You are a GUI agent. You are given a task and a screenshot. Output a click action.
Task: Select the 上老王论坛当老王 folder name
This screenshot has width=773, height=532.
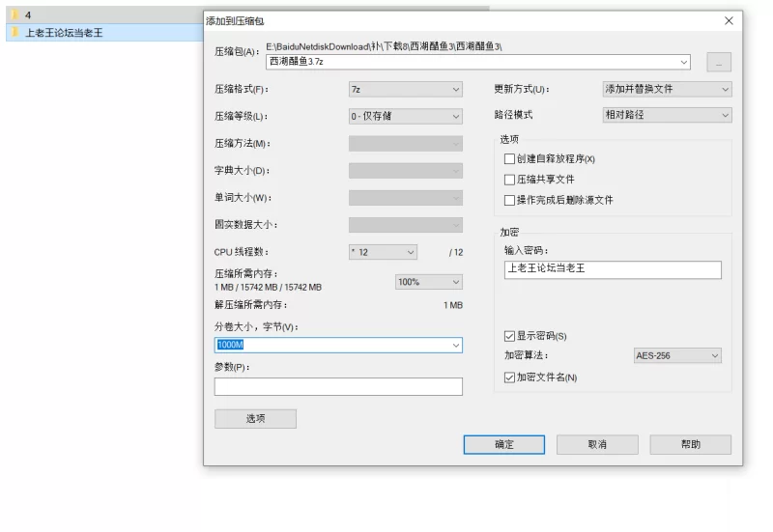click(x=64, y=33)
